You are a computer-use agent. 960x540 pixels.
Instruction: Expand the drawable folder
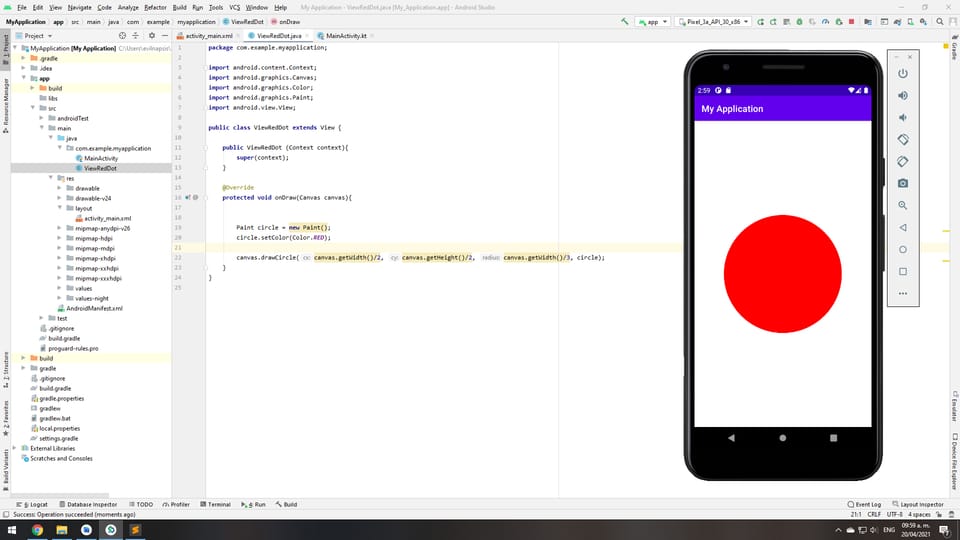pos(59,188)
